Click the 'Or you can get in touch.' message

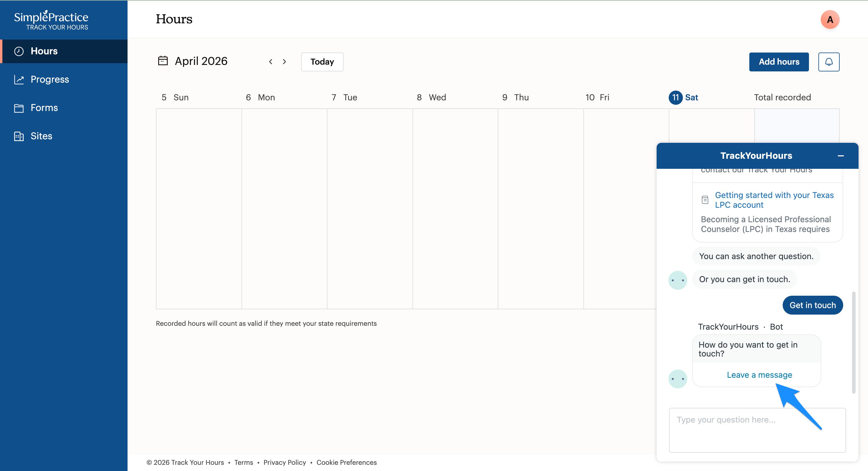[744, 279]
